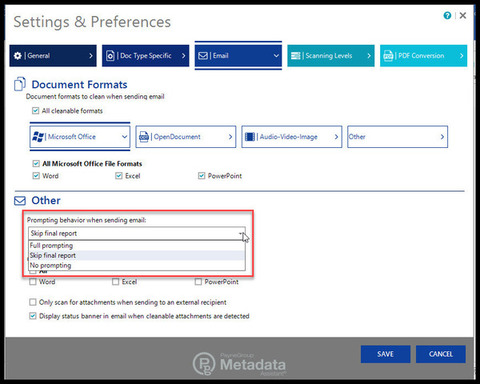The height and width of the screenshot is (384, 480).
Task: Click the Other section envelope icon
Action: pos(20,201)
